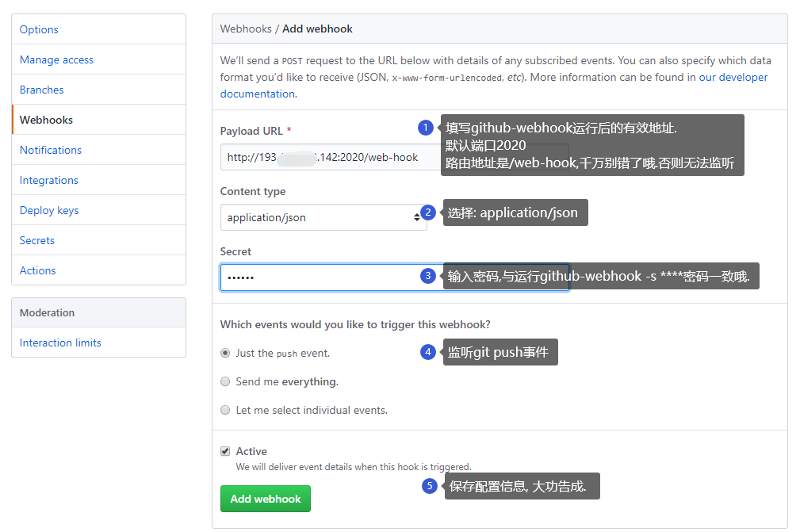The width and height of the screenshot is (800, 532).
Task: Open the Secrets sidebar link
Action: click(36, 239)
